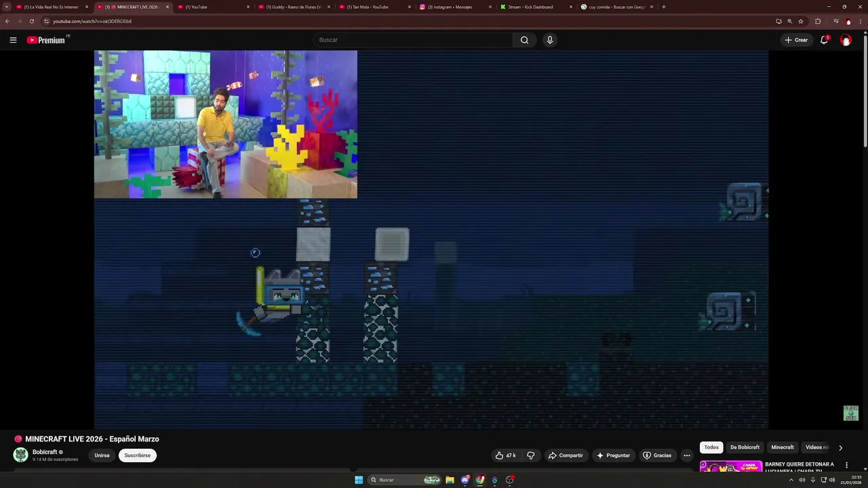Subscribe to Bobicraft with Suscribirse
Screen dimensions: 868x488
(138, 455)
